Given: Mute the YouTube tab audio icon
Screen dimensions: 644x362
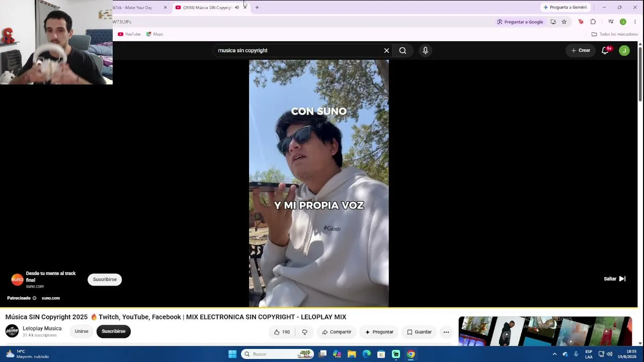Looking at the screenshot, I should coord(237,8).
